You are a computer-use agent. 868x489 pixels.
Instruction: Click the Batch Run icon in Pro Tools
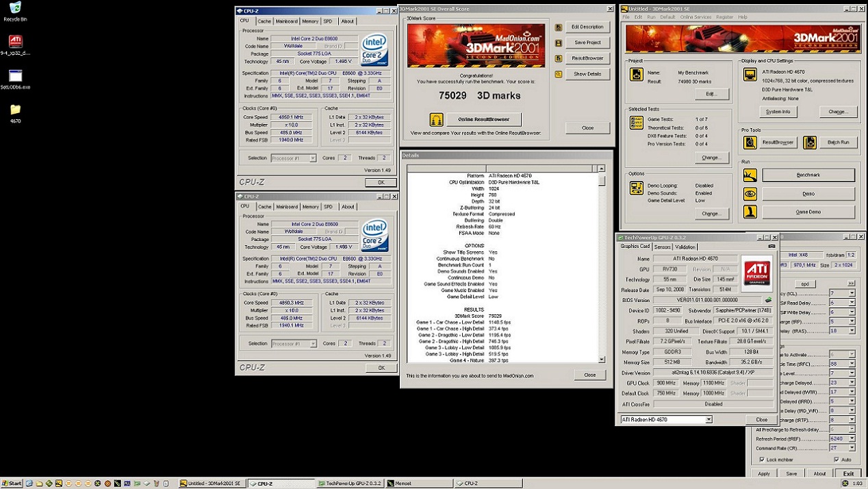tap(810, 142)
